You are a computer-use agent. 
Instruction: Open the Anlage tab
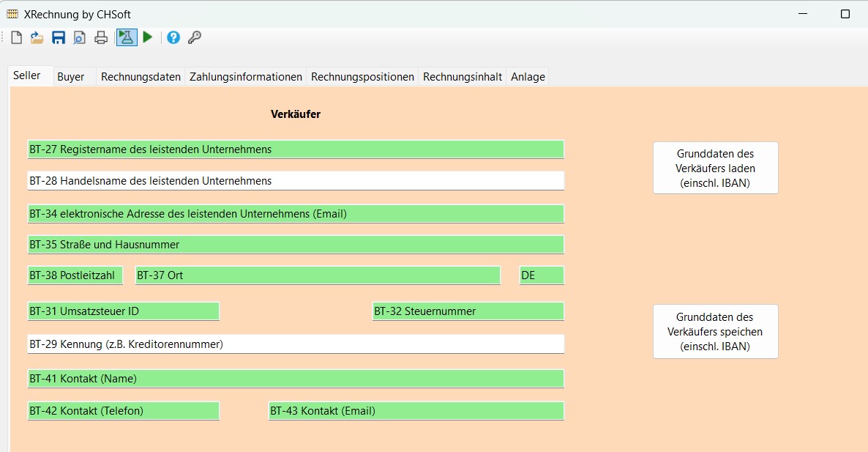tap(528, 77)
